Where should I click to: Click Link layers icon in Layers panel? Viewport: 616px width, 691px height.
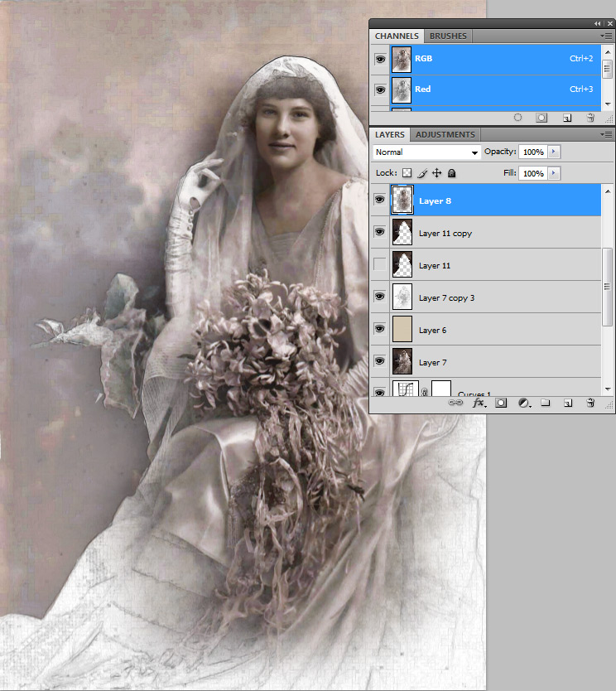point(455,403)
